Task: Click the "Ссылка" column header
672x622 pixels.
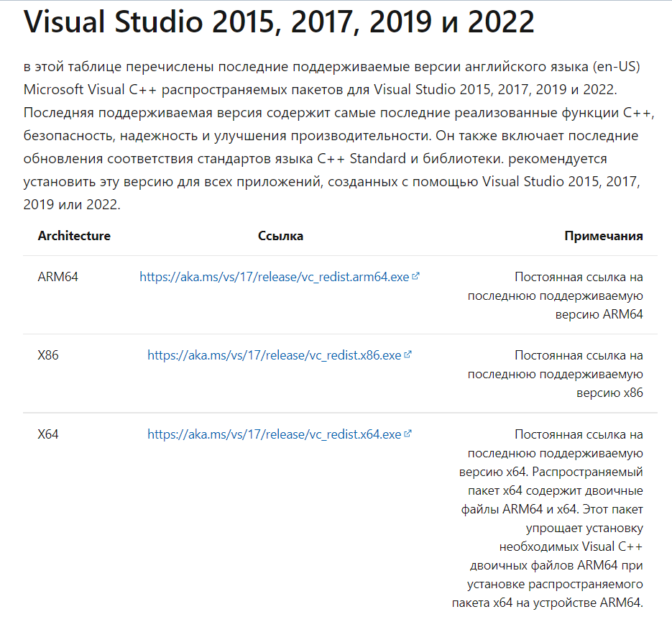Action: click(x=280, y=236)
